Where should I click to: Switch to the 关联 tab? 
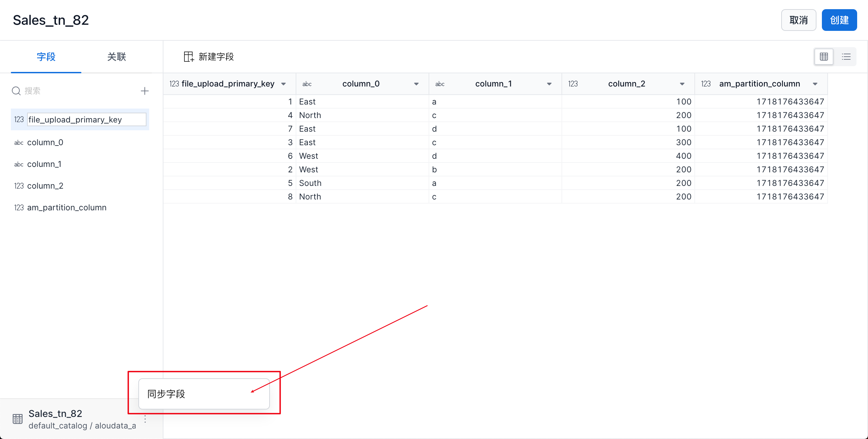click(x=116, y=57)
